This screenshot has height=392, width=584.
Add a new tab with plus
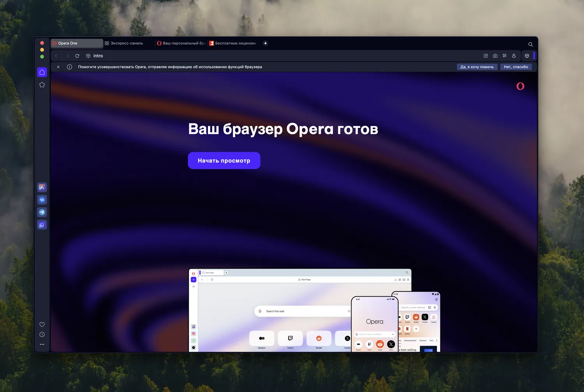[x=266, y=44]
